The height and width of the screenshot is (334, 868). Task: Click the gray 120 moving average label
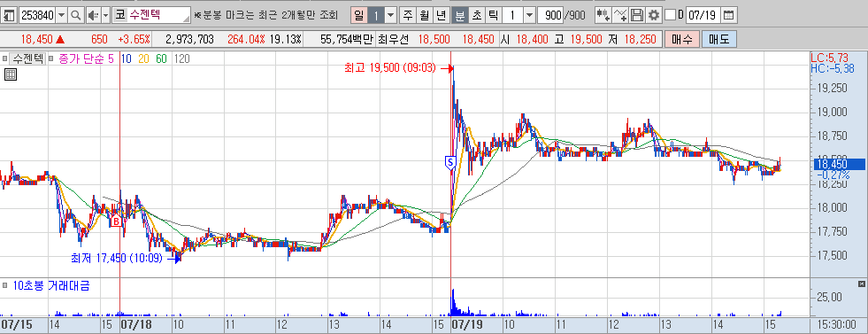tap(181, 58)
